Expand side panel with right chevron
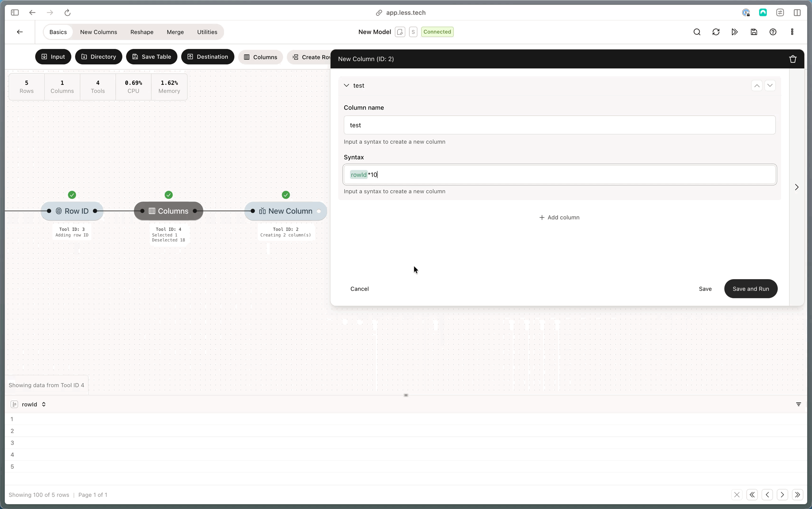The width and height of the screenshot is (812, 509). pyautogui.click(x=797, y=187)
